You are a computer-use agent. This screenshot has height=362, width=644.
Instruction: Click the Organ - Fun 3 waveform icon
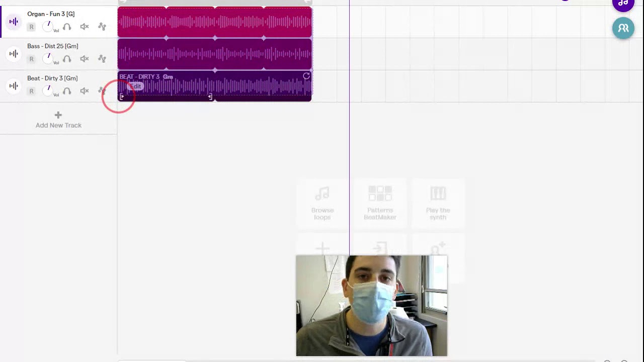[x=14, y=22]
